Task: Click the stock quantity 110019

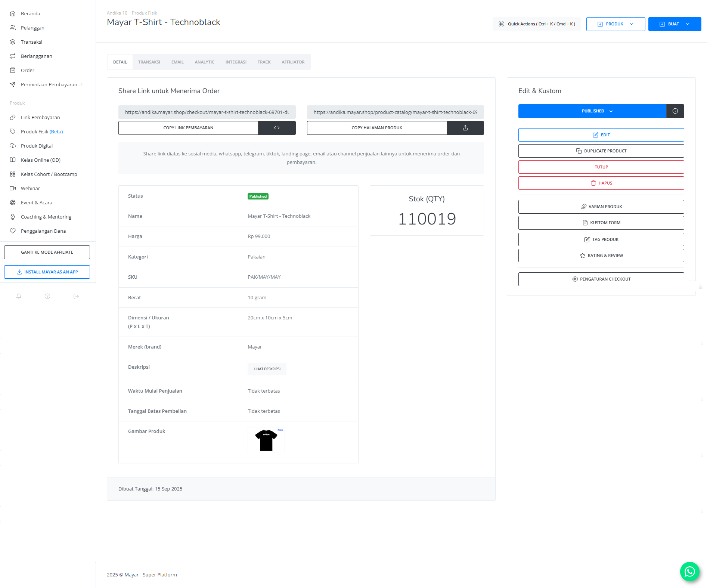Action: pyautogui.click(x=427, y=219)
